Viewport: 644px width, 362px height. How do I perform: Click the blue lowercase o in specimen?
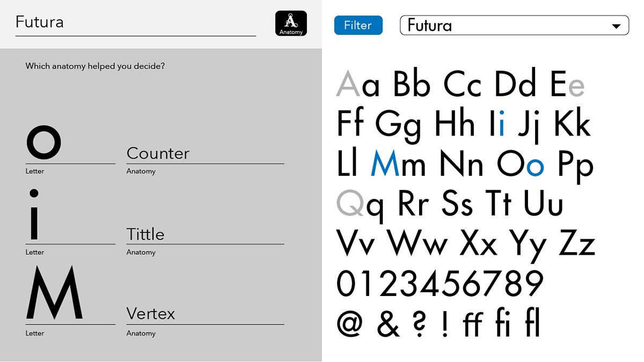pyautogui.click(x=535, y=167)
